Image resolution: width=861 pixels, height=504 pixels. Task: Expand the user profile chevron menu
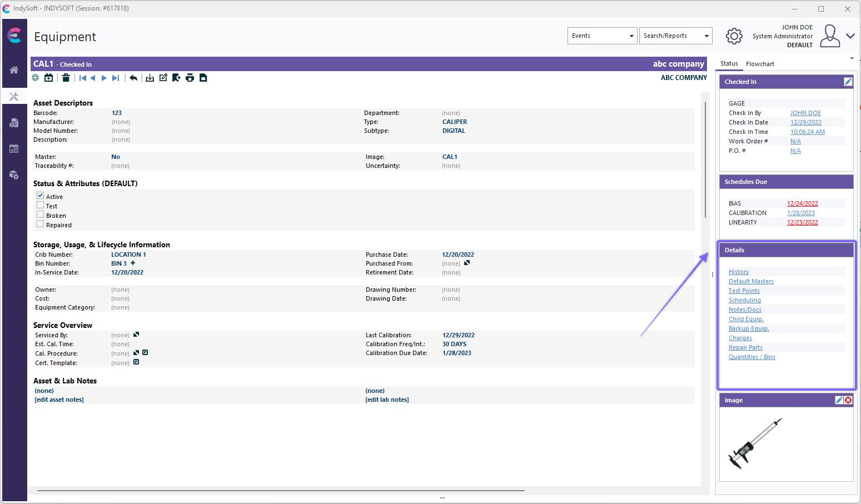pyautogui.click(x=850, y=36)
